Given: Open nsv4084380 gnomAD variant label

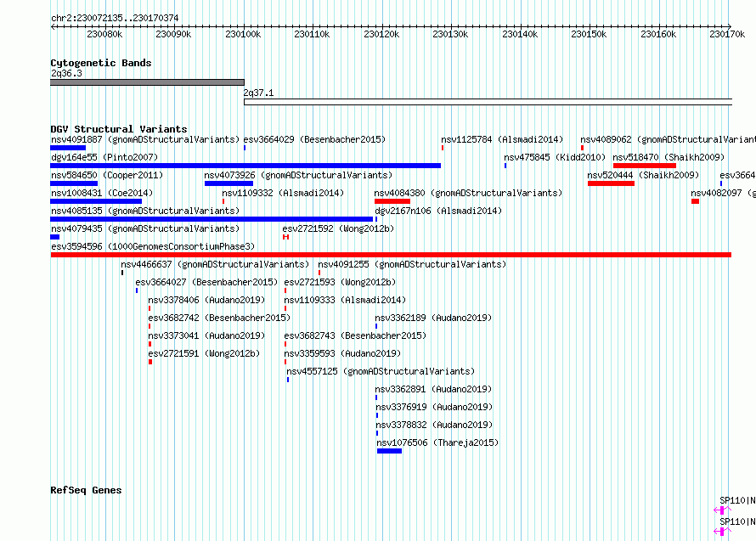Looking at the screenshot, I should click(468, 193).
